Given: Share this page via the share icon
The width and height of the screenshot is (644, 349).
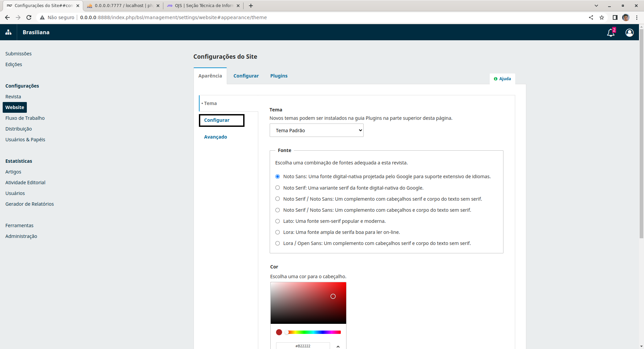Looking at the screenshot, I should point(591,17).
